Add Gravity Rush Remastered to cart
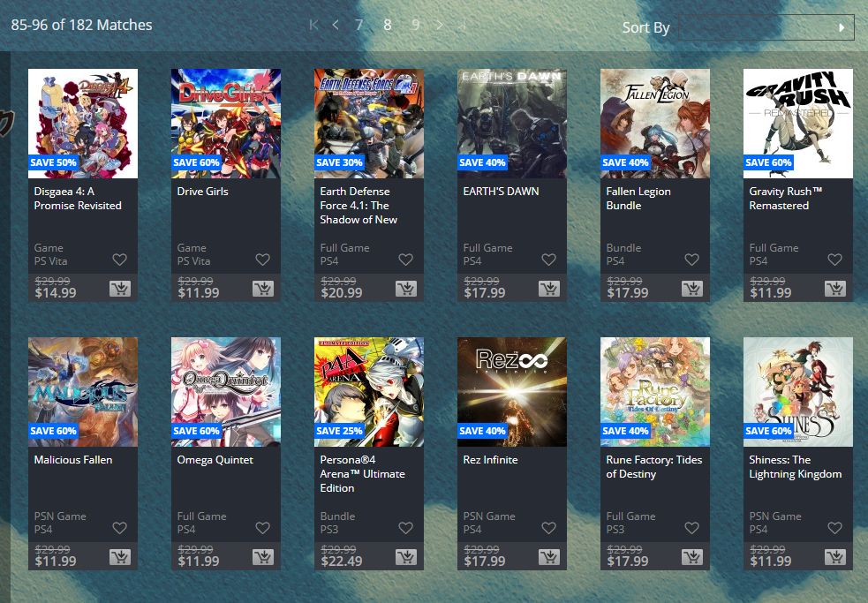The image size is (868, 603). 834,289
